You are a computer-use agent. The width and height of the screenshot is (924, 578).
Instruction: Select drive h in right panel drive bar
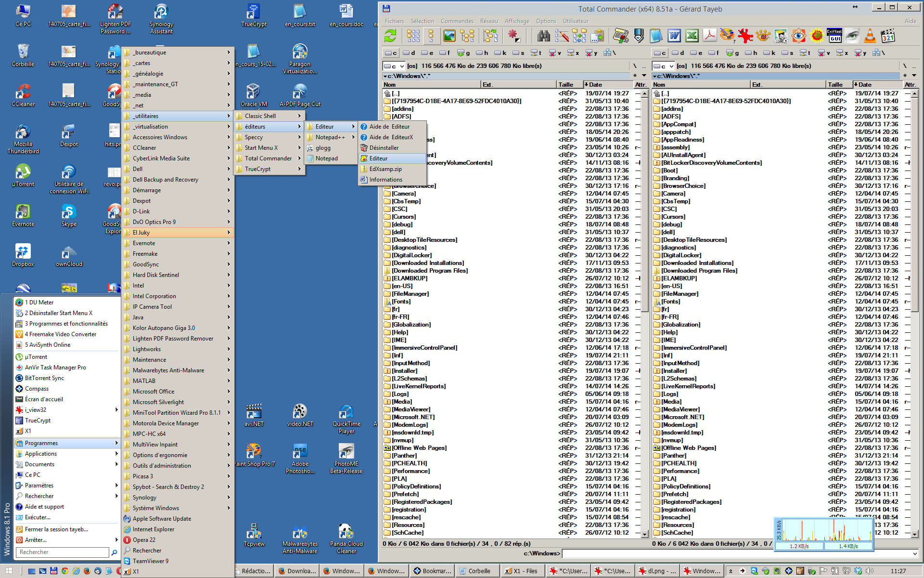(x=752, y=53)
